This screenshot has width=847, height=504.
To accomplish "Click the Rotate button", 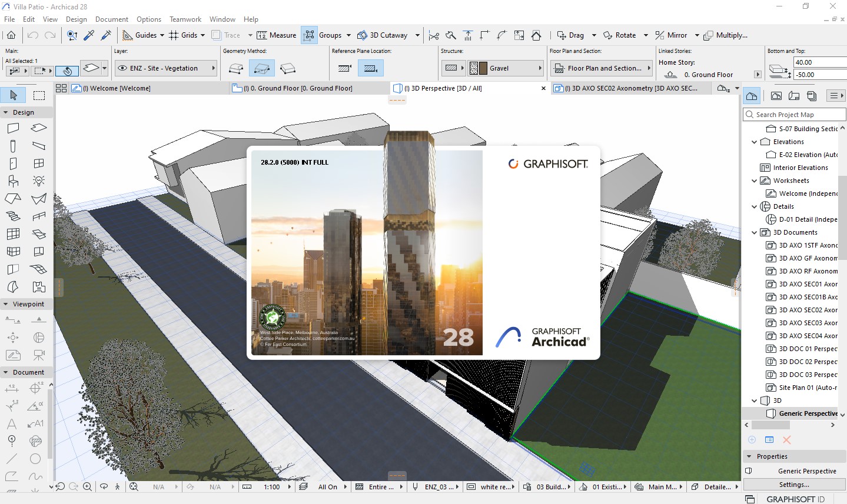I will 619,35.
